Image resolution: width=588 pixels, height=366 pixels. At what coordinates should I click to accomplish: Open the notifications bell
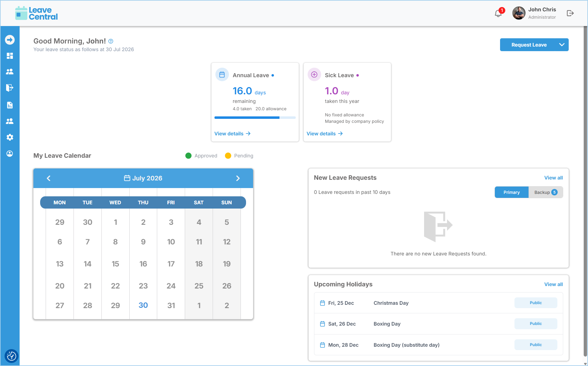pos(498,13)
